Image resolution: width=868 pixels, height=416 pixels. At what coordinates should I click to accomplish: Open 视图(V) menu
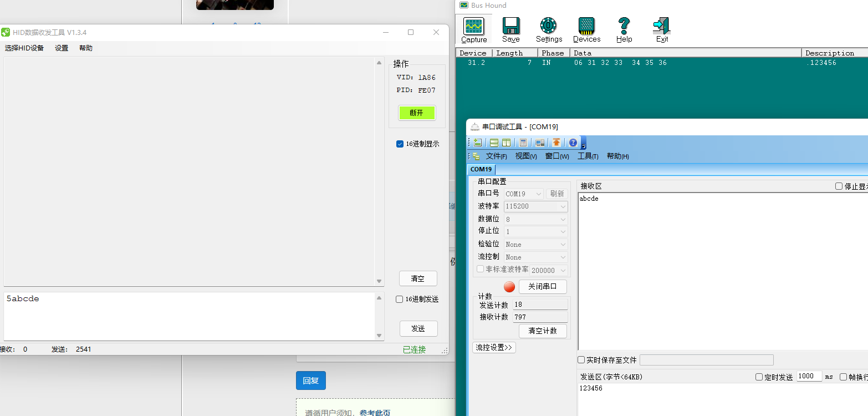pos(526,156)
